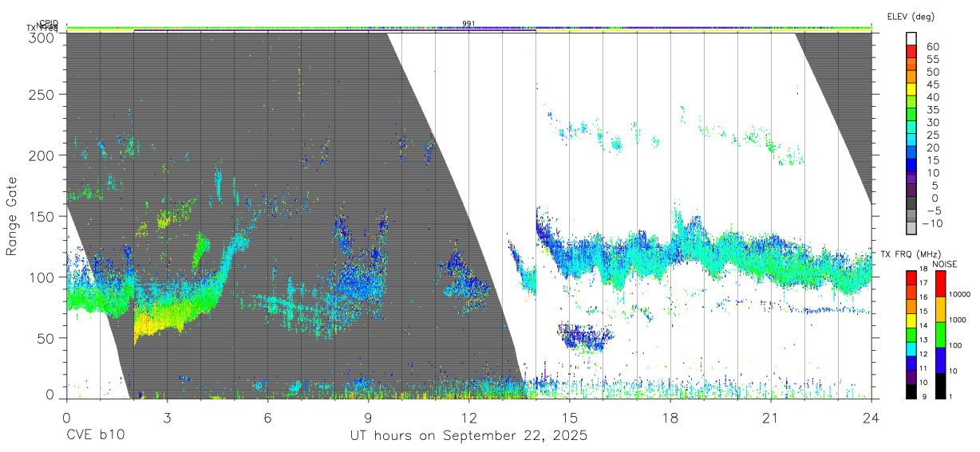980x452 pixels.
Task: Click the 9 tick on UT hours axis
Action: 368,417
